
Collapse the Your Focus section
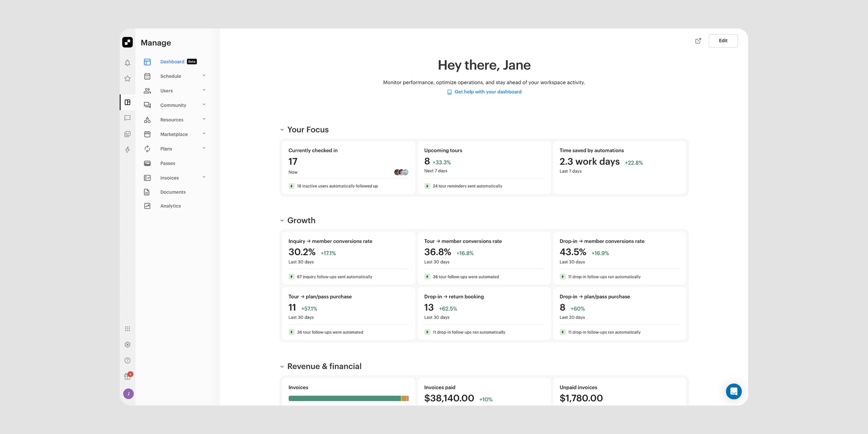click(x=282, y=130)
